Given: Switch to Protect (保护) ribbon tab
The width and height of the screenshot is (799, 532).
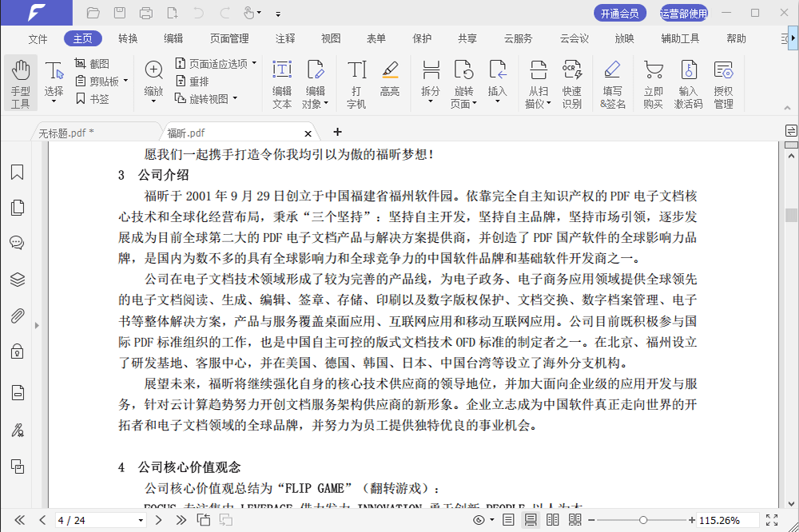Looking at the screenshot, I should 422,38.
